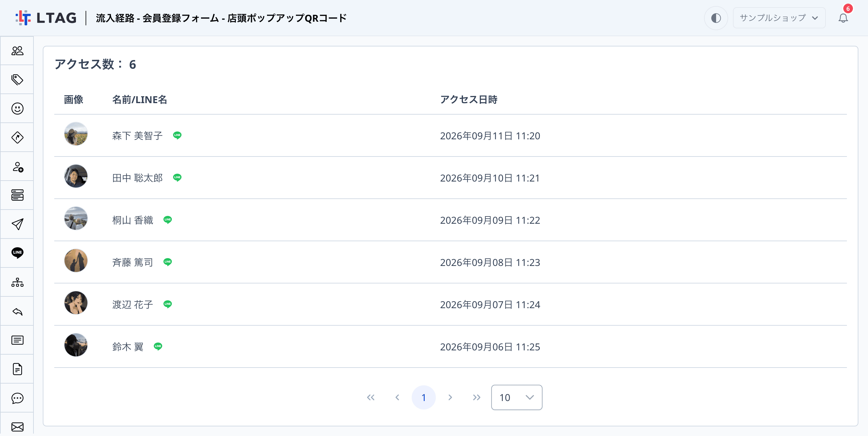Open the stacked forms sidebar icon

point(17,195)
